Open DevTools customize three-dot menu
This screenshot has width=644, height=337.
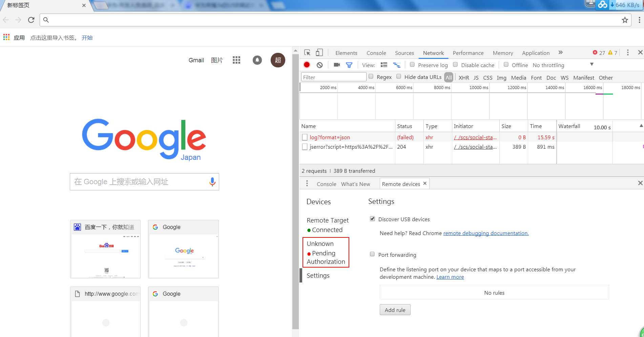[628, 52]
